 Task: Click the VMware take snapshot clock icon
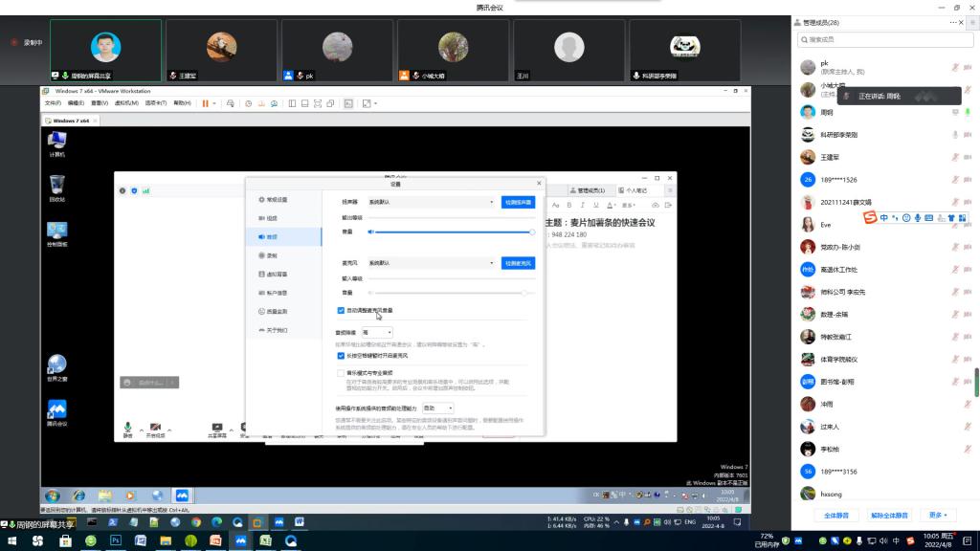[248, 103]
